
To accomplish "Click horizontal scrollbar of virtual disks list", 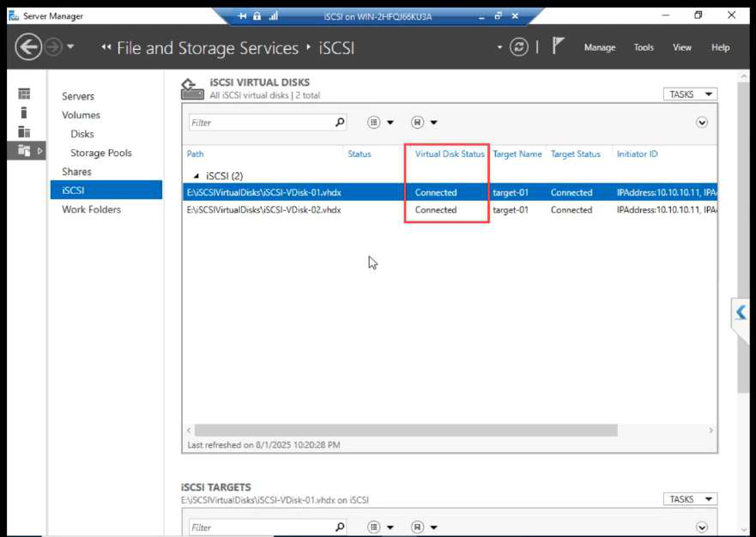I will (x=406, y=430).
